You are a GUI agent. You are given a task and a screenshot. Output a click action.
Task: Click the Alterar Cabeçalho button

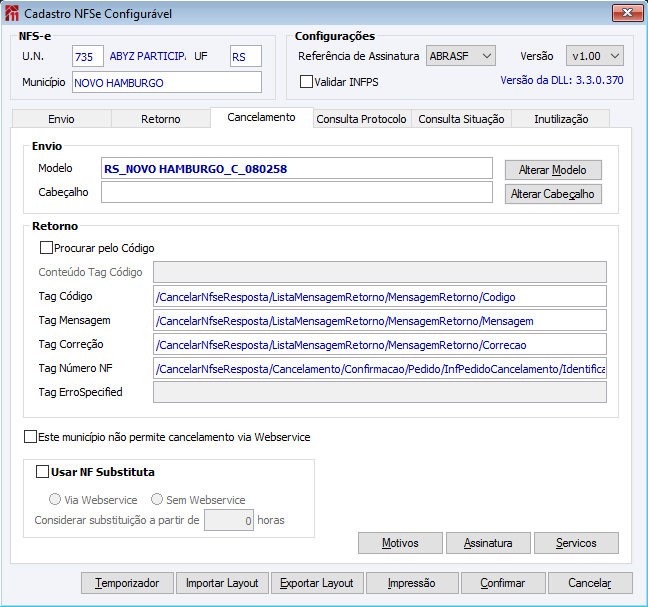point(553,194)
